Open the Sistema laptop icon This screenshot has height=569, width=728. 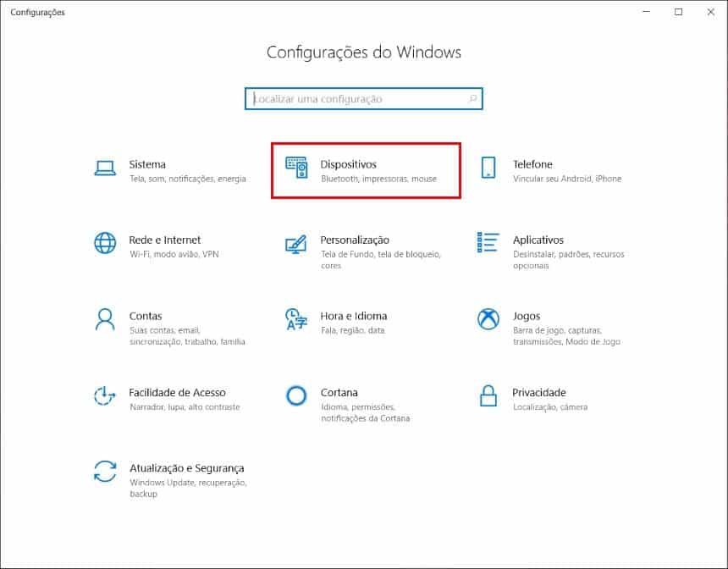pyautogui.click(x=105, y=168)
